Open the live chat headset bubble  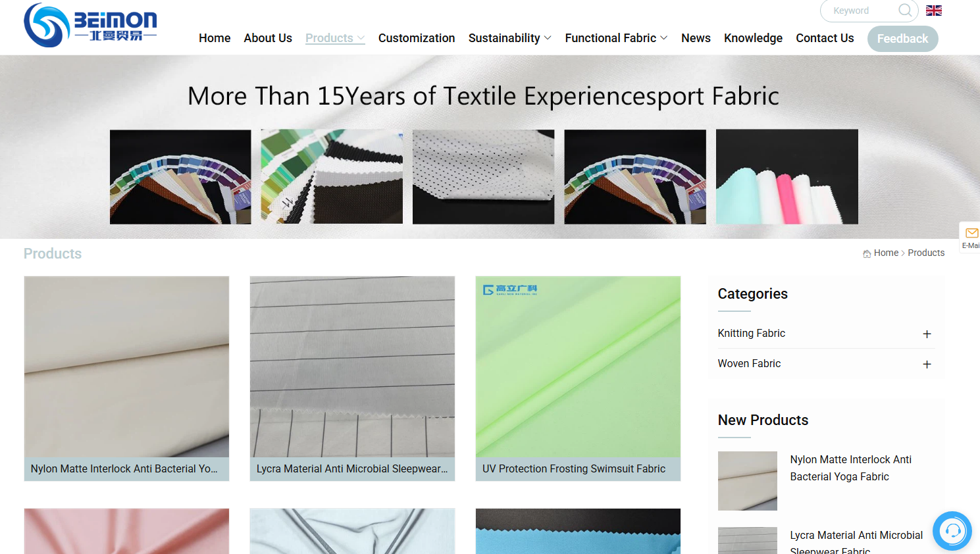[952, 531]
